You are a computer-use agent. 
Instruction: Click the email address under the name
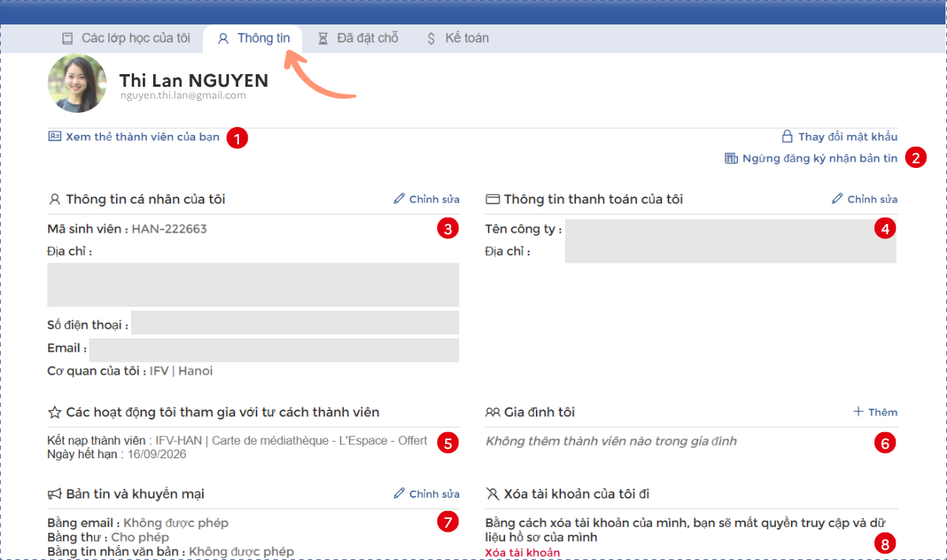coord(182,95)
